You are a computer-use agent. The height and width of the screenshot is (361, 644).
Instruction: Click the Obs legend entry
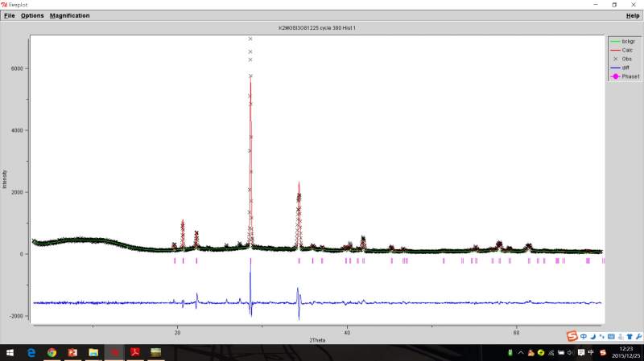(x=623, y=59)
